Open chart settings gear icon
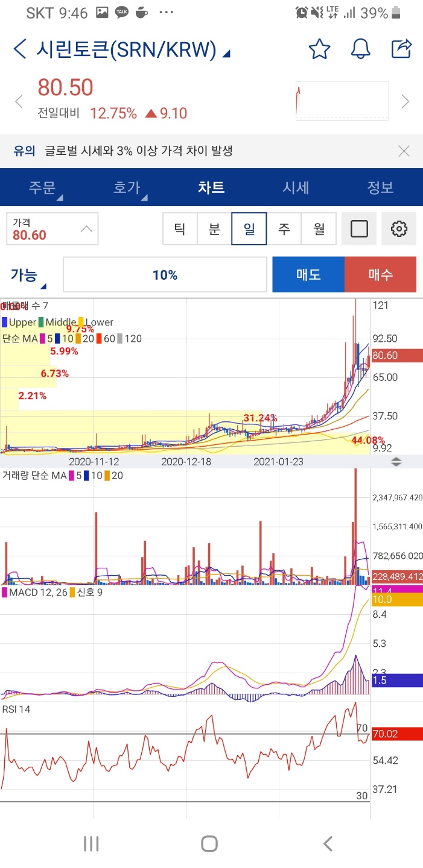This screenshot has height=868, width=423. (x=399, y=228)
